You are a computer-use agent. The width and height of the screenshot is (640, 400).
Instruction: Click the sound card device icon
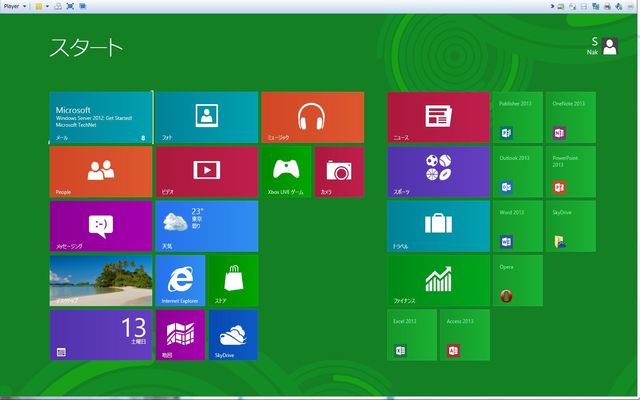619,6
